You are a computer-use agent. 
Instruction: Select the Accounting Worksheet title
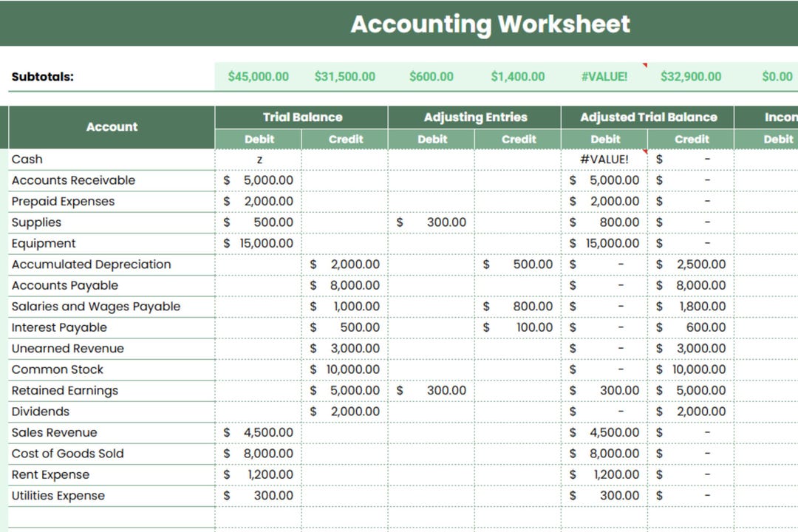click(x=490, y=24)
